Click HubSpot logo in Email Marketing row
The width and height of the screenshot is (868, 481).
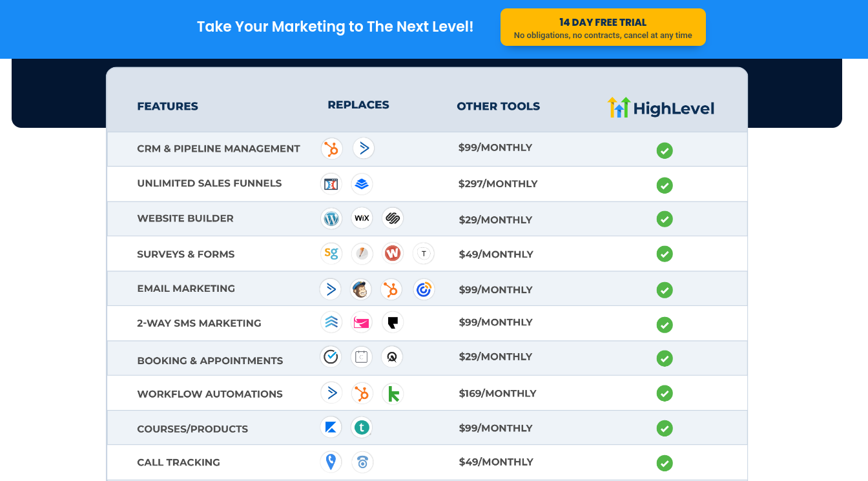(x=391, y=289)
